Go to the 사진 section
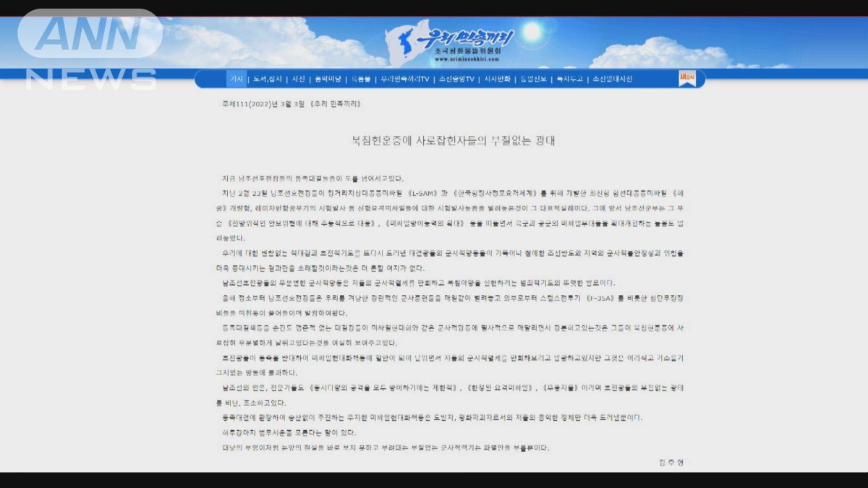 pos(299,79)
